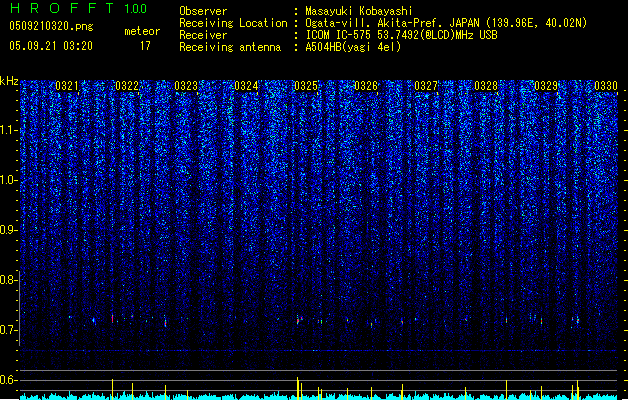
Task: Click the meteor count label
Action: tap(142, 31)
